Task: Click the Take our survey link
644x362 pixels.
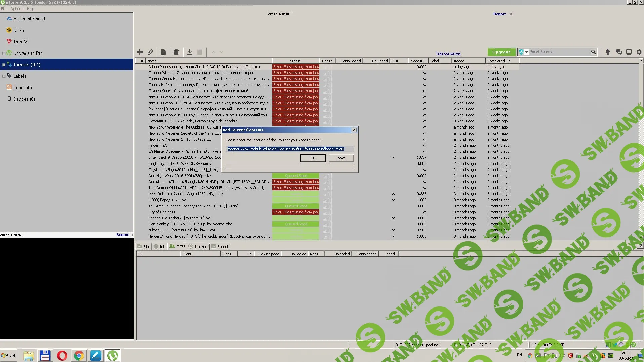Action: (x=448, y=53)
